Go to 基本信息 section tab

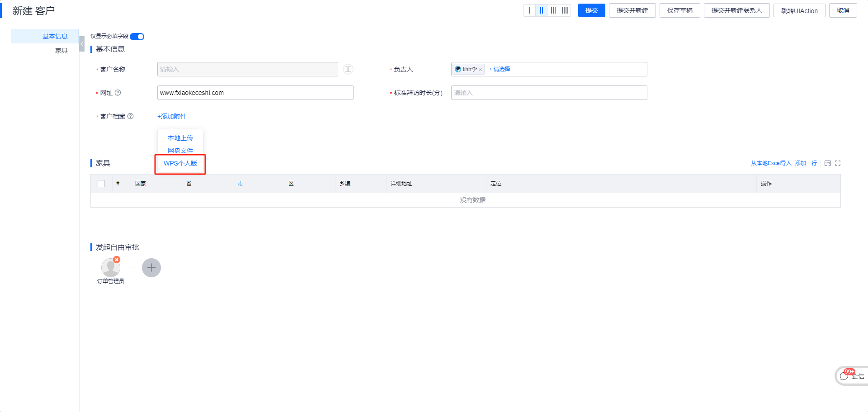point(45,36)
